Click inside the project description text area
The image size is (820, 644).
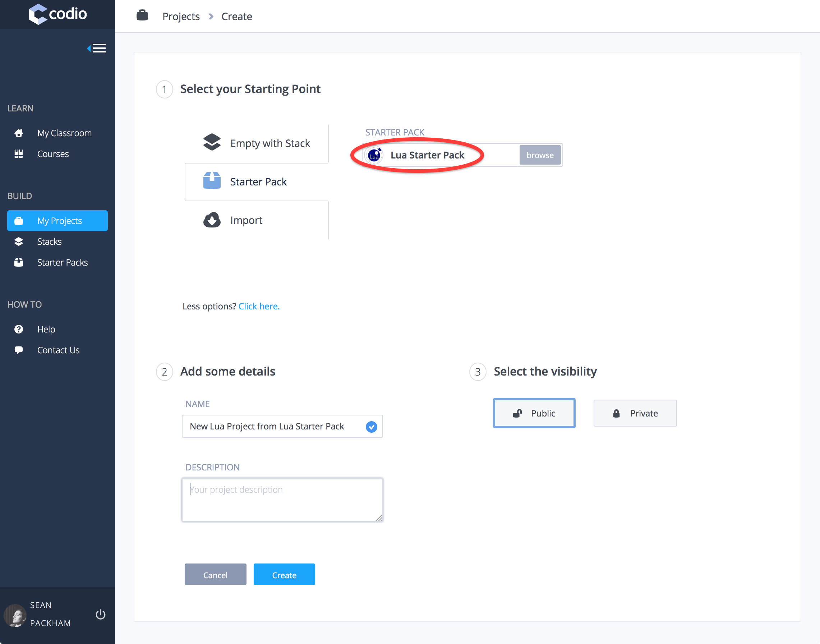tap(282, 500)
